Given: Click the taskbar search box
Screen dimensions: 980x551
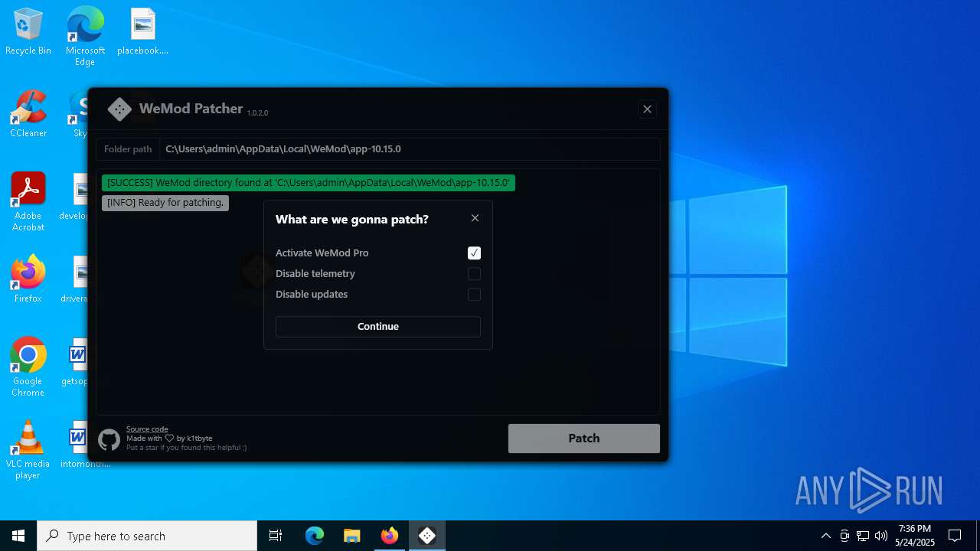Looking at the screenshot, I should coord(147,536).
